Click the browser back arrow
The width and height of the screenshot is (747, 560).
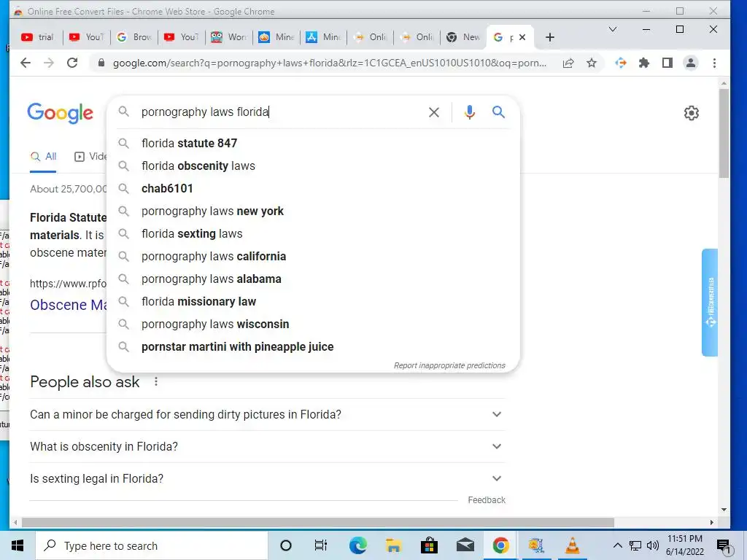point(26,63)
